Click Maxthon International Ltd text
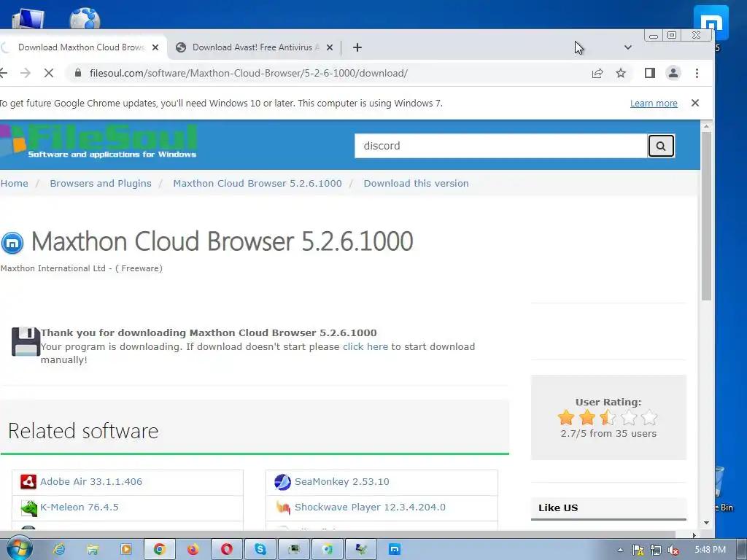 pos(53,268)
